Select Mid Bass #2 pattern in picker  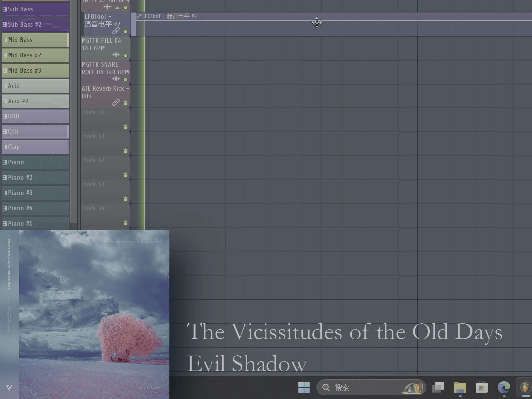(x=35, y=55)
